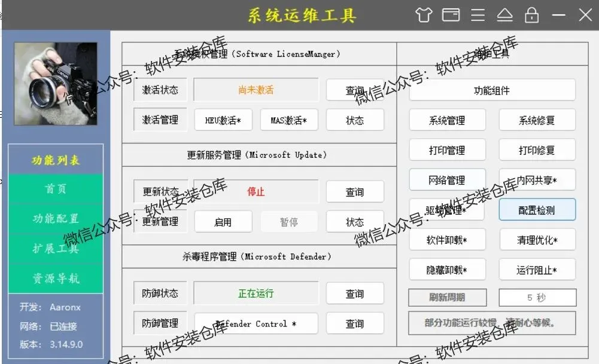This screenshot has width=599, height=364.
Task: Click the 启用 update button
Action: click(223, 222)
